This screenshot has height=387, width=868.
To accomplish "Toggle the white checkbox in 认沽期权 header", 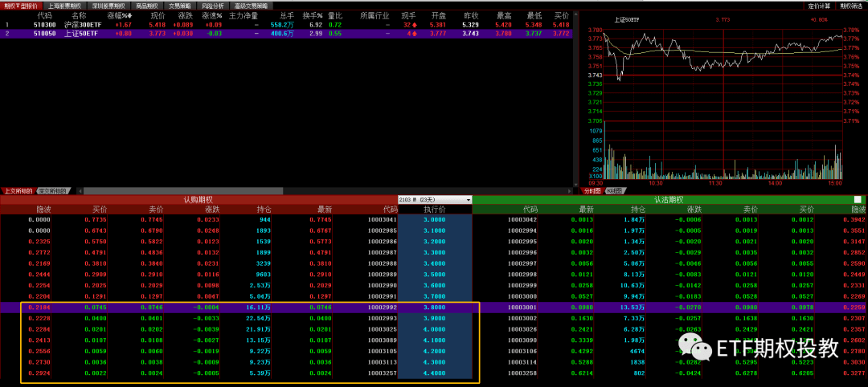I will [x=858, y=200].
